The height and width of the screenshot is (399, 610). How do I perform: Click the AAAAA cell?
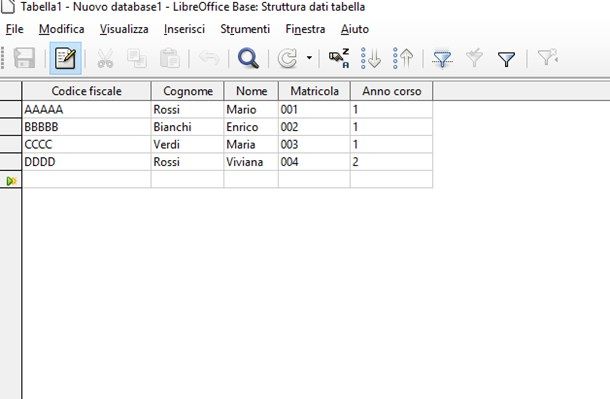click(86, 109)
